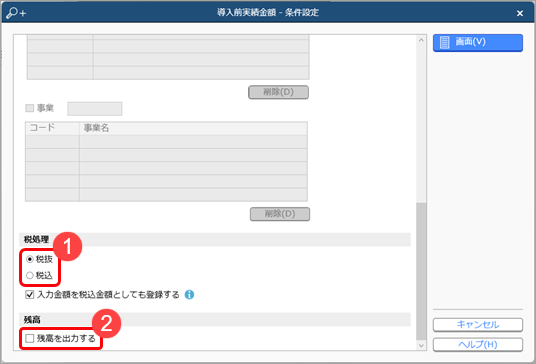Viewport: 536px width, 364px height.
Task: Close the 条件設定 dialog
Action: [x=520, y=13]
